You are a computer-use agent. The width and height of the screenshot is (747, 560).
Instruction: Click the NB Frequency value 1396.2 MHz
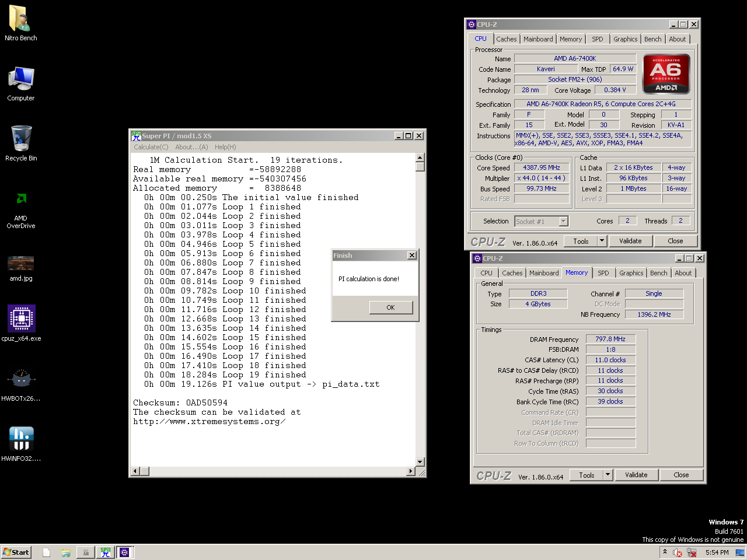pos(654,314)
